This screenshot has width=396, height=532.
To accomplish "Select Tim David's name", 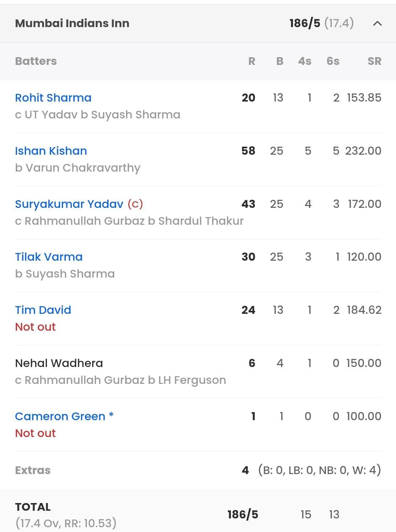I will tap(43, 310).
